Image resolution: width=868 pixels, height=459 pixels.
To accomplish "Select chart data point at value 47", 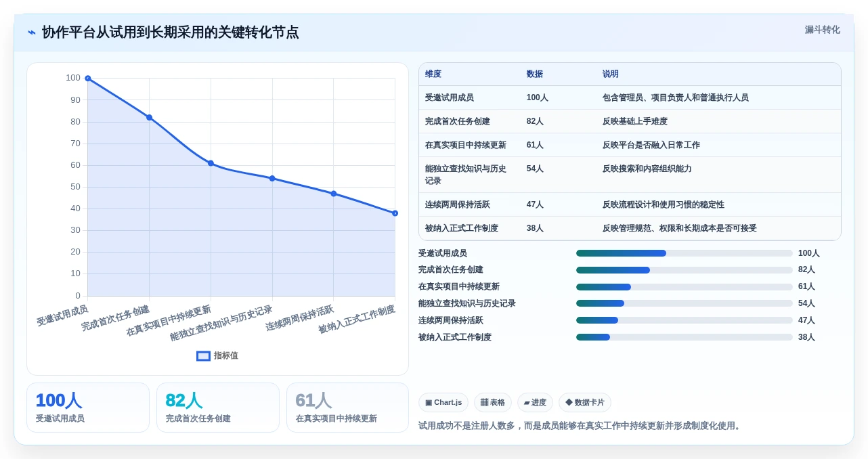I will pyautogui.click(x=333, y=194).
